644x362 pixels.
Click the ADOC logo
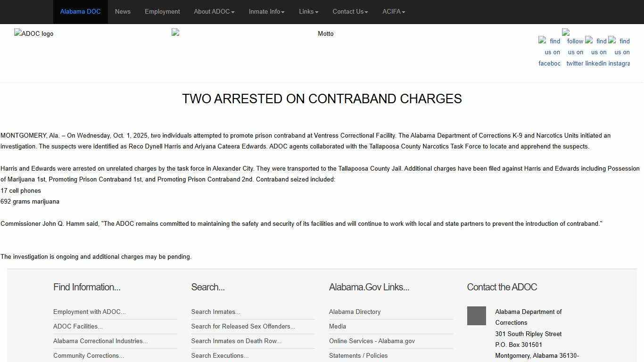[x=33, y=33]
